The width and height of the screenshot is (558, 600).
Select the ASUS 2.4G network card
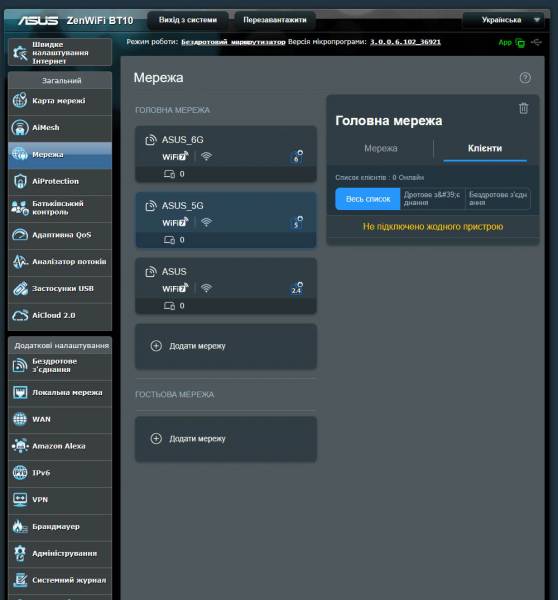pos(226,286)
